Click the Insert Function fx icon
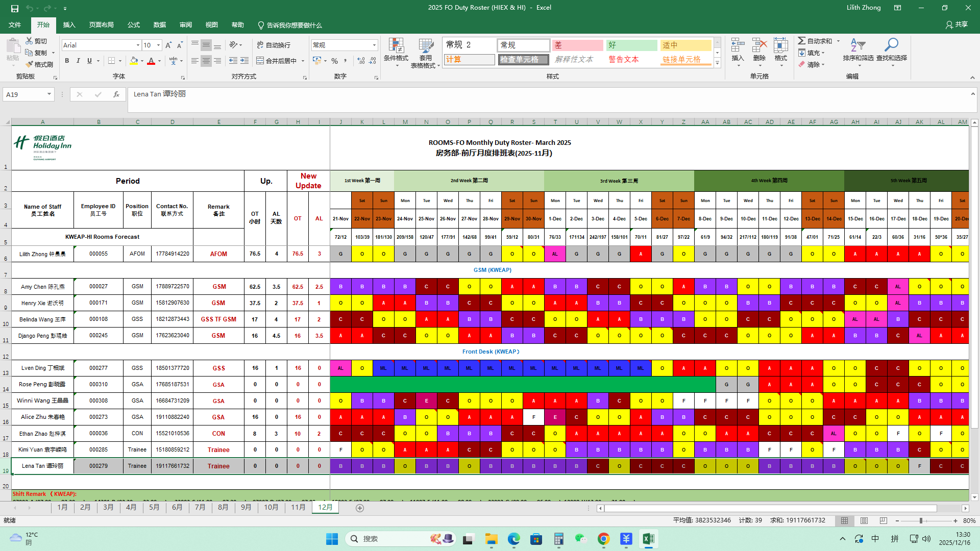The image size is (980, 551). click(x=116, y=94)
